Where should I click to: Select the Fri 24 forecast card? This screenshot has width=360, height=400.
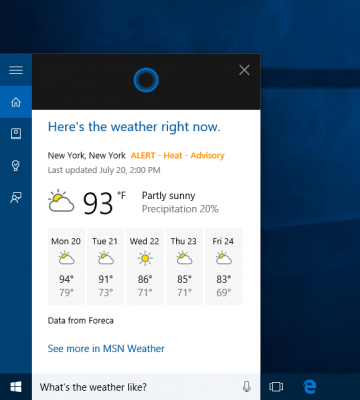(223, 267)
